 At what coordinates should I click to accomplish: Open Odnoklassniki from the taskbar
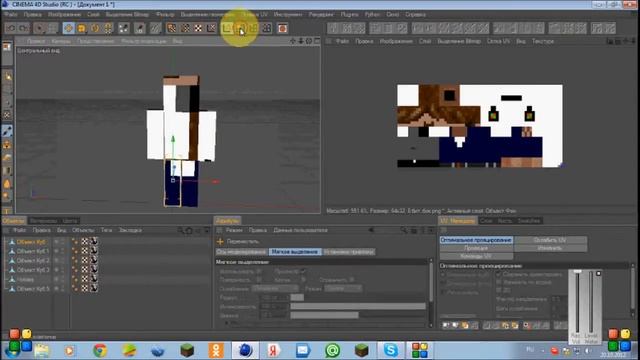point(216,351)
